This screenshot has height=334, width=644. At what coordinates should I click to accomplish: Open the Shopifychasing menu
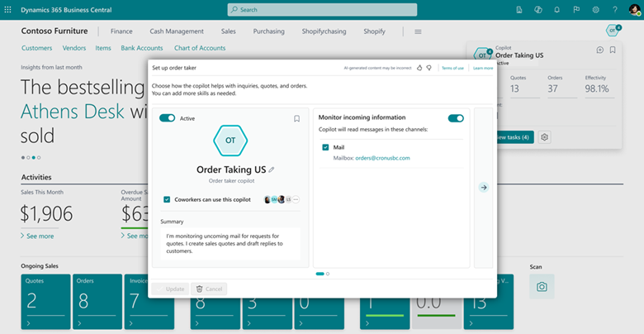tap(324, 31)
